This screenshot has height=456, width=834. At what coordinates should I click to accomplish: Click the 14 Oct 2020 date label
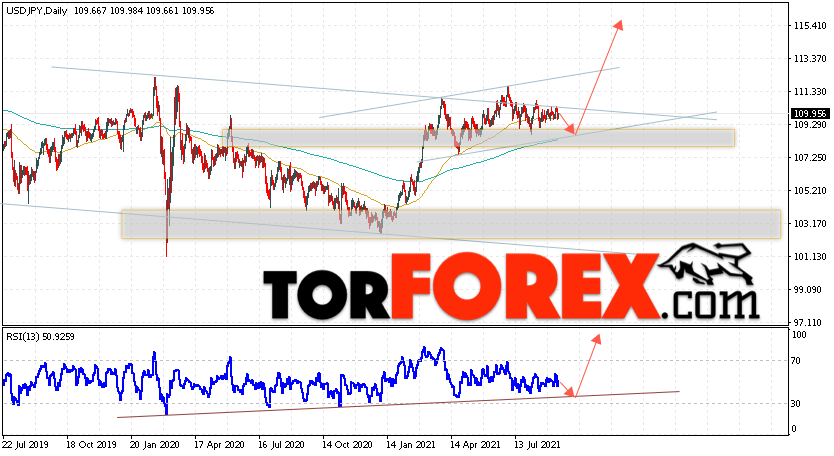click(x=346, y=444)
